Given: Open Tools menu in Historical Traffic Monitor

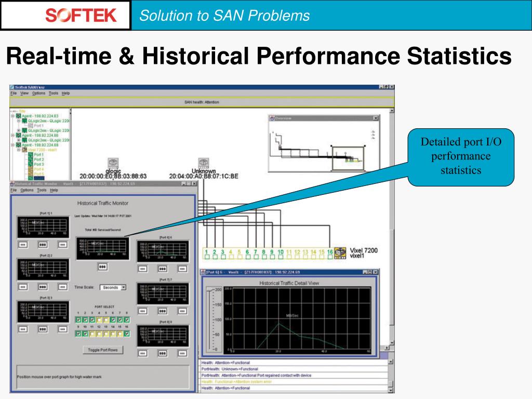Looking at the screenshot, I should click(x=42, y=190).
